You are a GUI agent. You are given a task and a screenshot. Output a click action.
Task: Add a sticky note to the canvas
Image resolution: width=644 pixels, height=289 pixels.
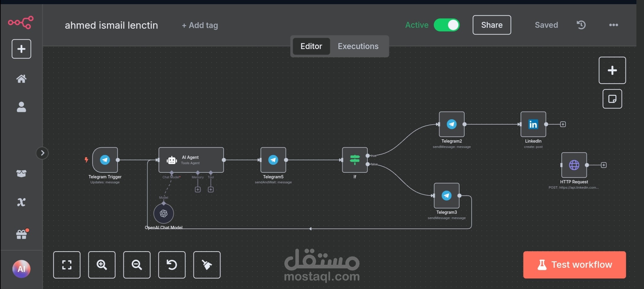pos(612,99)
